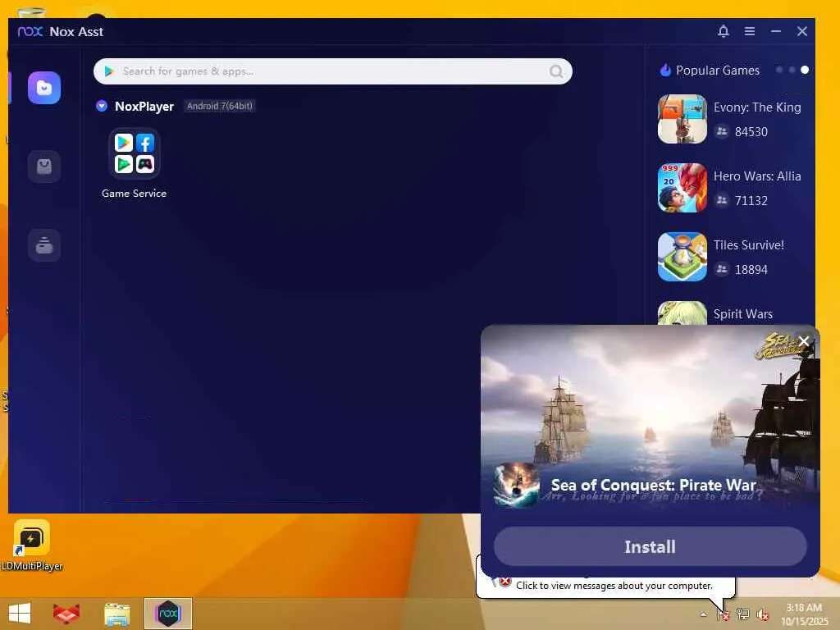
Task: Click the magnifier search icon
Action: point(556,71)
